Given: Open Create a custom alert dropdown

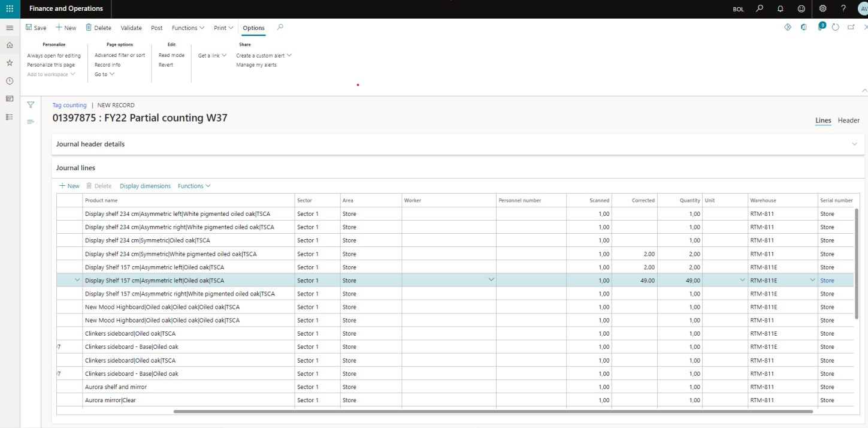Looking at the screenshot, I should click(x=264, y=56).
